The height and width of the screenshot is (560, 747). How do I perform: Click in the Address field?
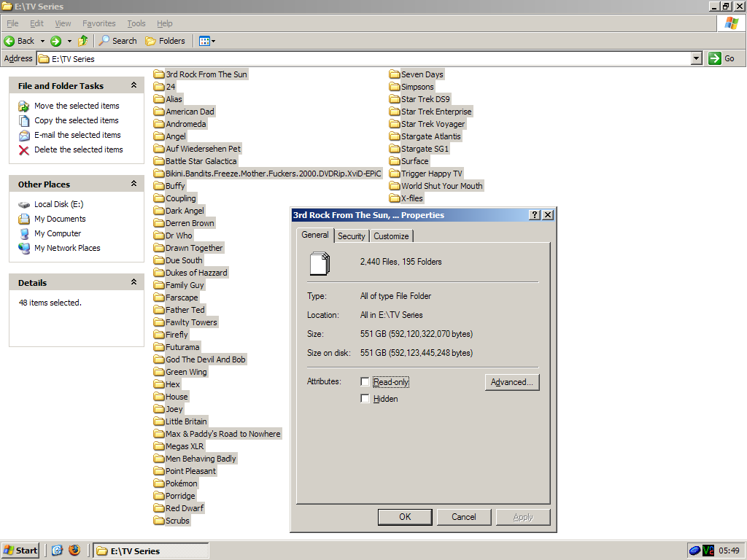[x=364, y=58]
